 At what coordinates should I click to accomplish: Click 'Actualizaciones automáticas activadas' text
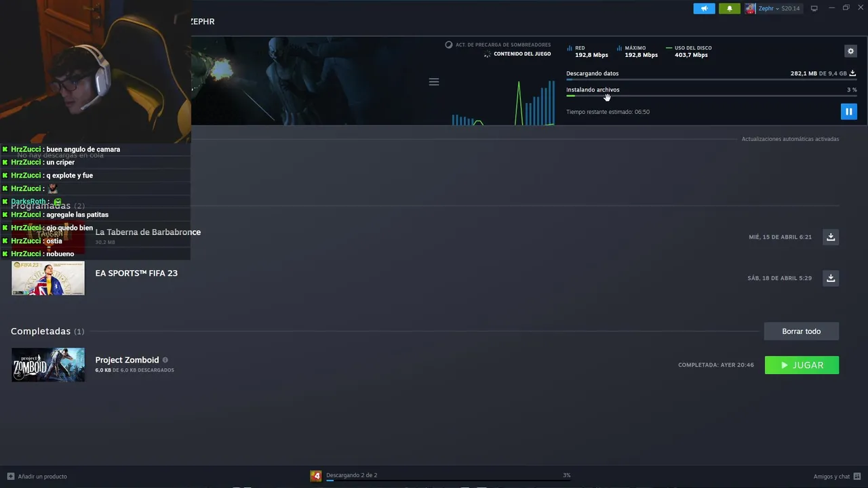[790, 139]
